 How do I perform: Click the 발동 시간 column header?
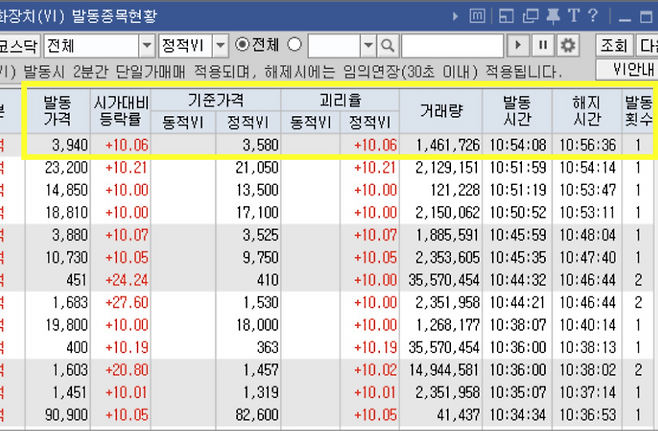(517, 112)
